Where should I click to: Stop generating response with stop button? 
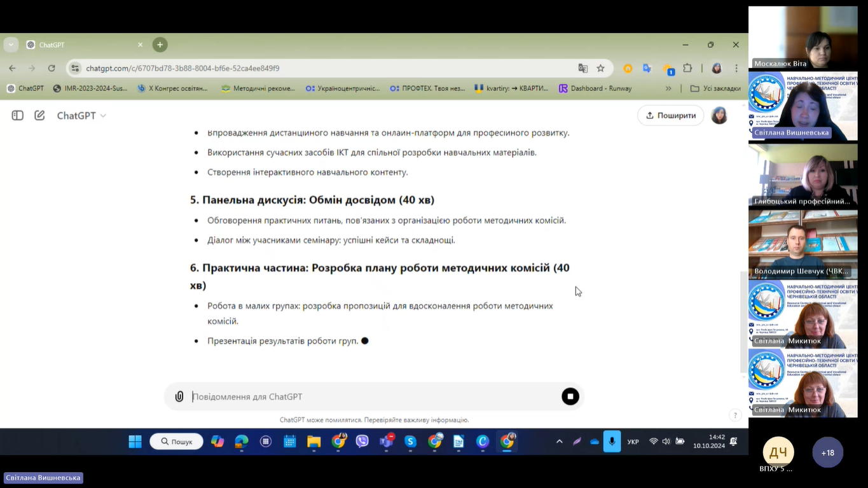pos(570,396)
